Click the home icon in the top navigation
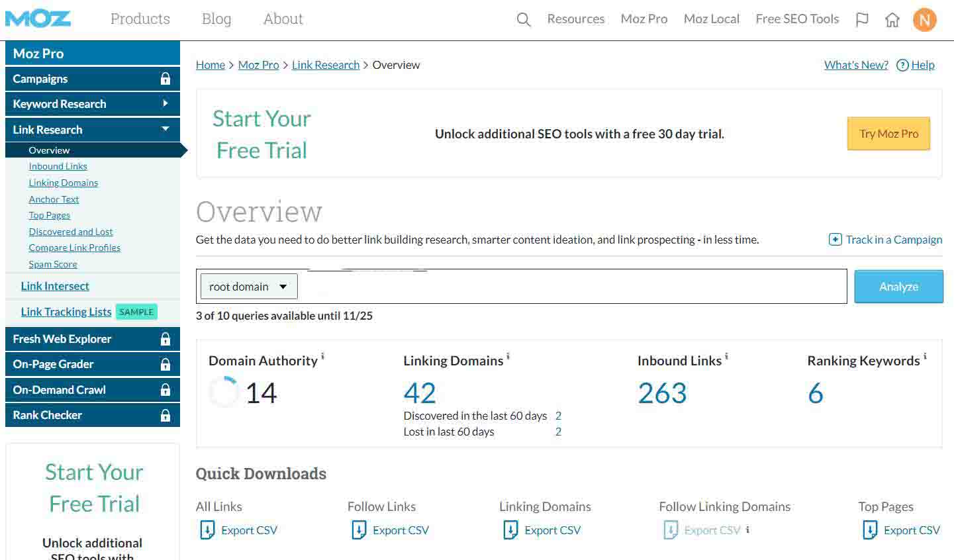This screenshot has height=560, width=954. (x=892, y=20)
